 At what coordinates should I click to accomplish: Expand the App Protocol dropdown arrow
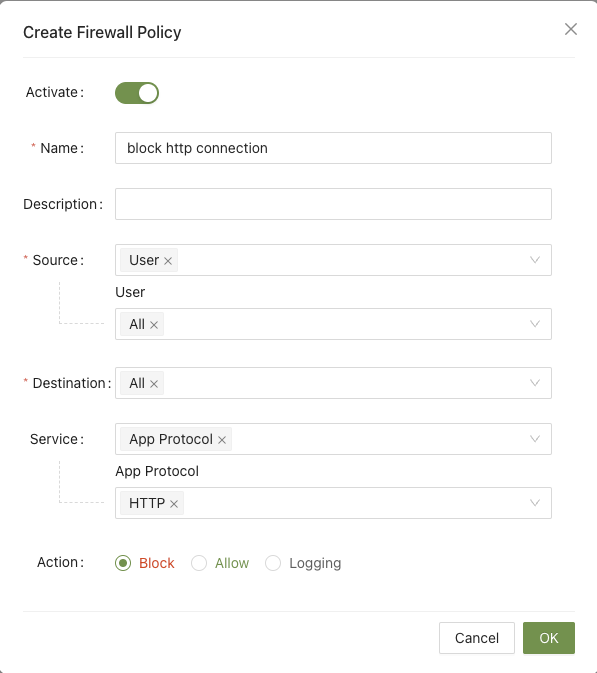(x=534, y=503)
